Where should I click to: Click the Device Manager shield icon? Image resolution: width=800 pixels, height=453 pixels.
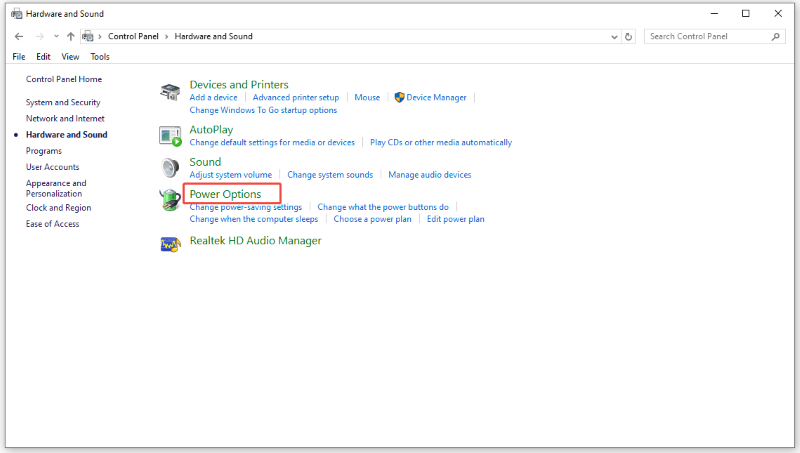point(399,97)
